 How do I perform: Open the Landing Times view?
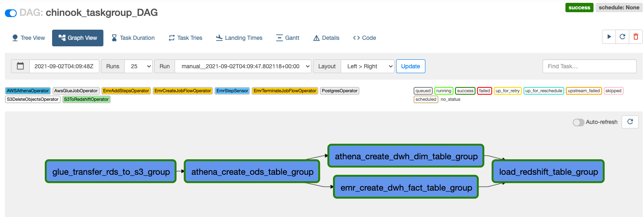point(239,38)
